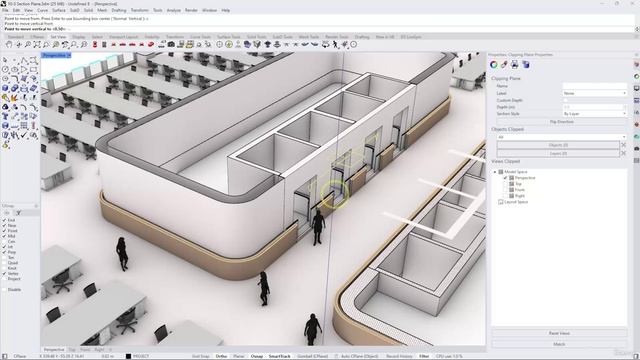Open the Perspective viewport title dropdown
The height and width of the screenshot is (360, 640).
tap(69, 55)
